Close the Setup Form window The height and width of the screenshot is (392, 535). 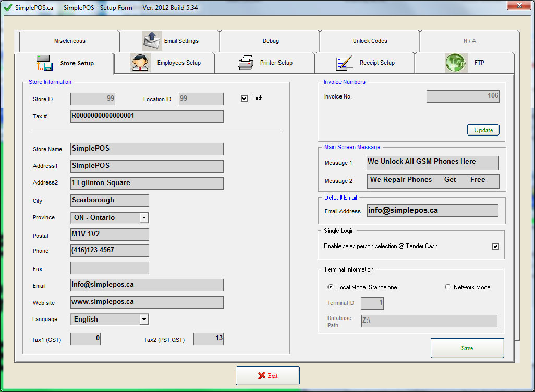(519, 5)
